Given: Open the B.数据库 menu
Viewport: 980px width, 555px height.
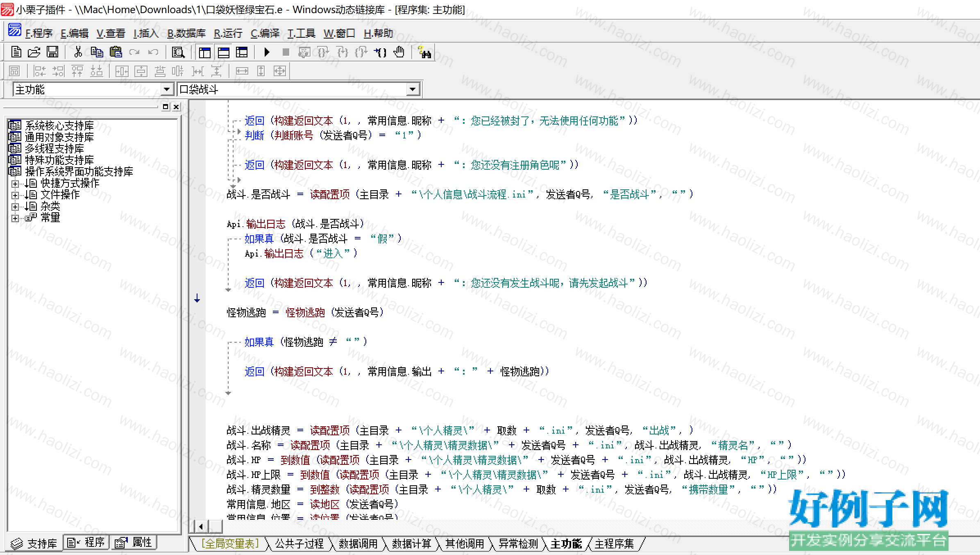Looking at the screenshot, I should pos(186,33).
